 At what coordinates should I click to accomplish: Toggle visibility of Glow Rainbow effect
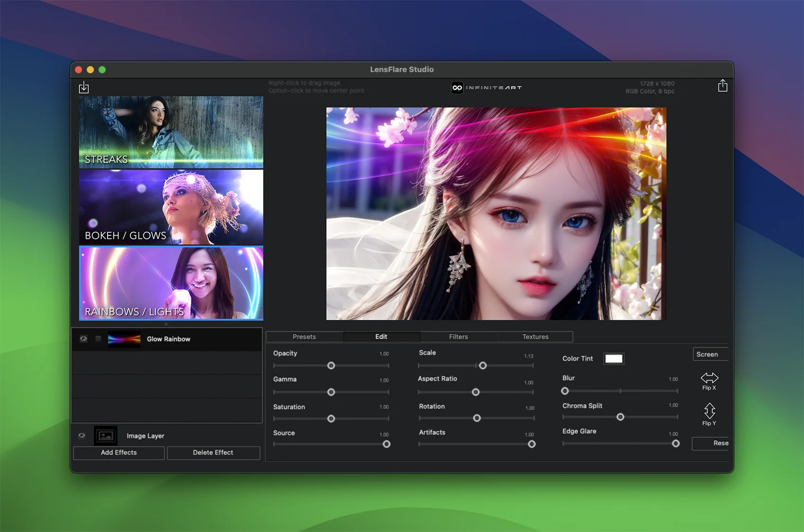point(83,339)
